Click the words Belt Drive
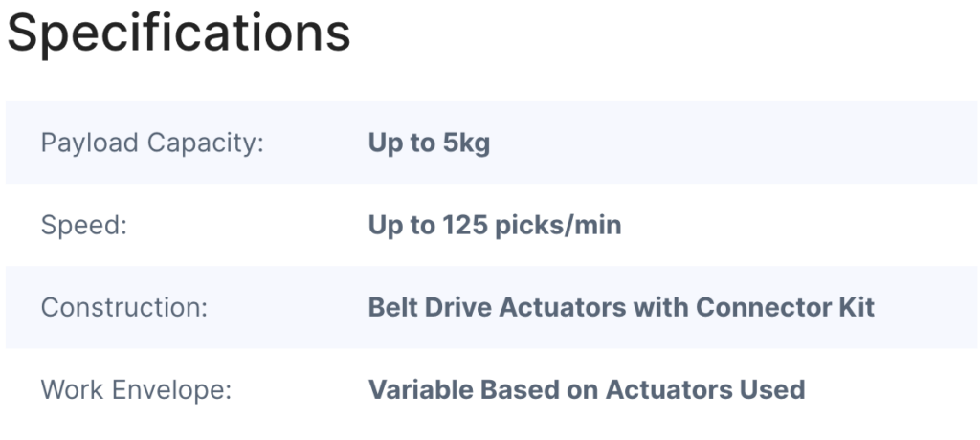 tap(430, 307)
